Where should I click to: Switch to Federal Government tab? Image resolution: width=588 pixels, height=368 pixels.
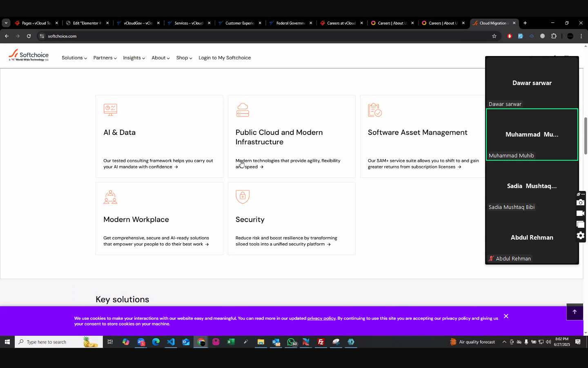click(290, 23)
